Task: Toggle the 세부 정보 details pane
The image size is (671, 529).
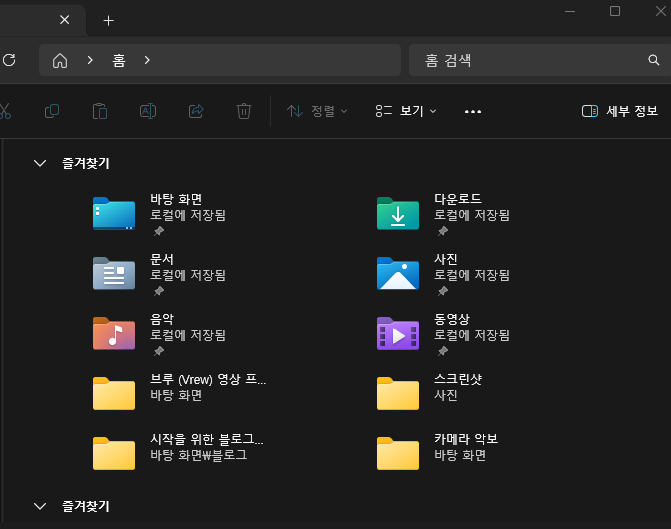Action: (619, 111)
